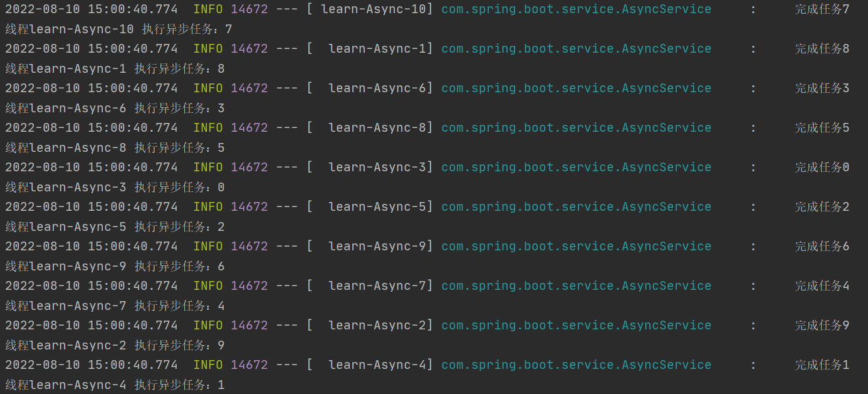Place cursor on line 线程learn-Async-3 执行异步任务：0
Viewport: 868px width, 394px height.
pyautogui.click(x=115, y=188)
